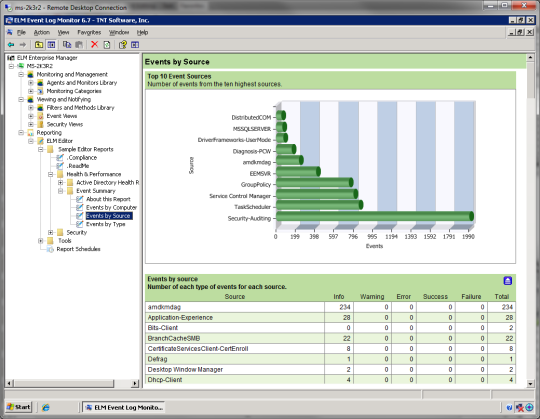Click the MMC icon left of File menu

click(x=10, y=32)
